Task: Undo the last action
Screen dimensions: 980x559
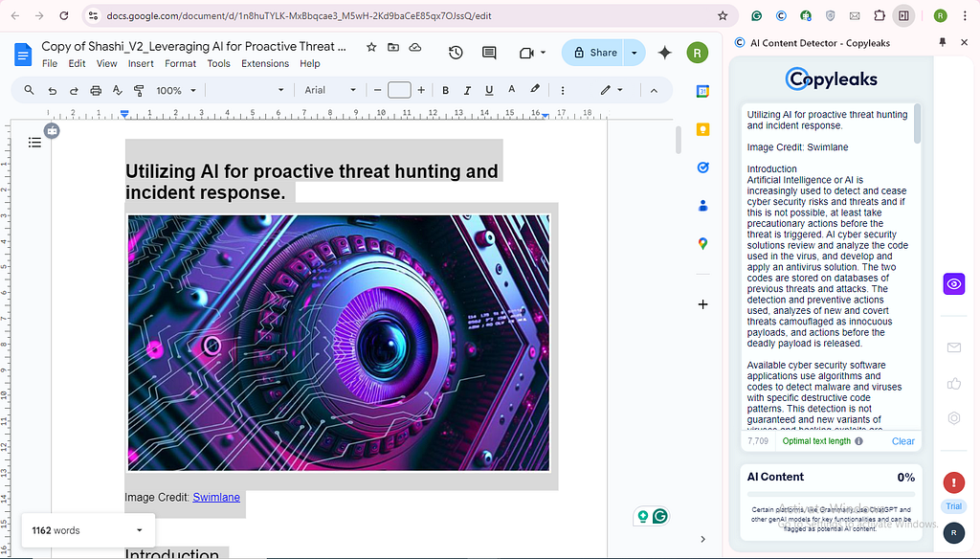Action: coord(53,91)
